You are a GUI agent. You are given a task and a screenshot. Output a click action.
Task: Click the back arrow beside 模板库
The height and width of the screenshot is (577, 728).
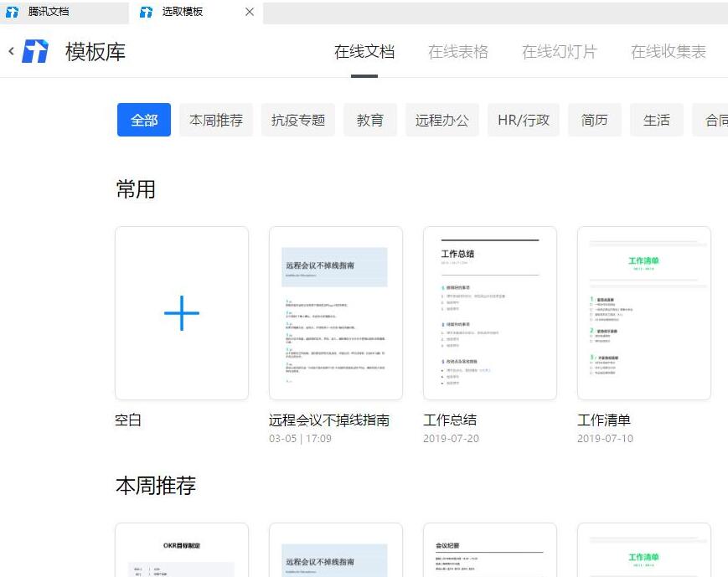(10, 51)
